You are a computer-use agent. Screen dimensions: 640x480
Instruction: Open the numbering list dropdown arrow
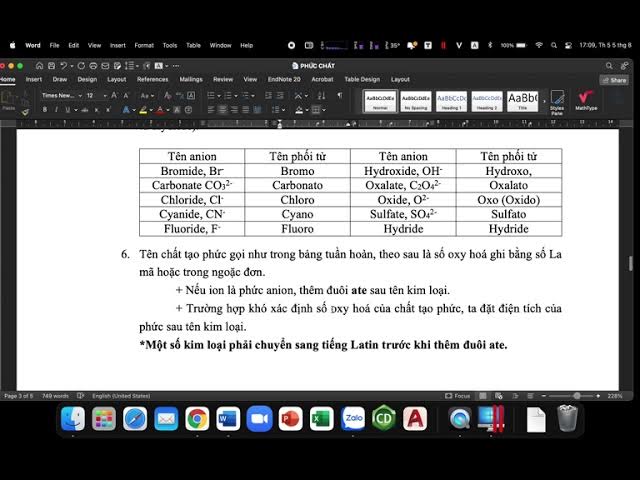point(236,96)
